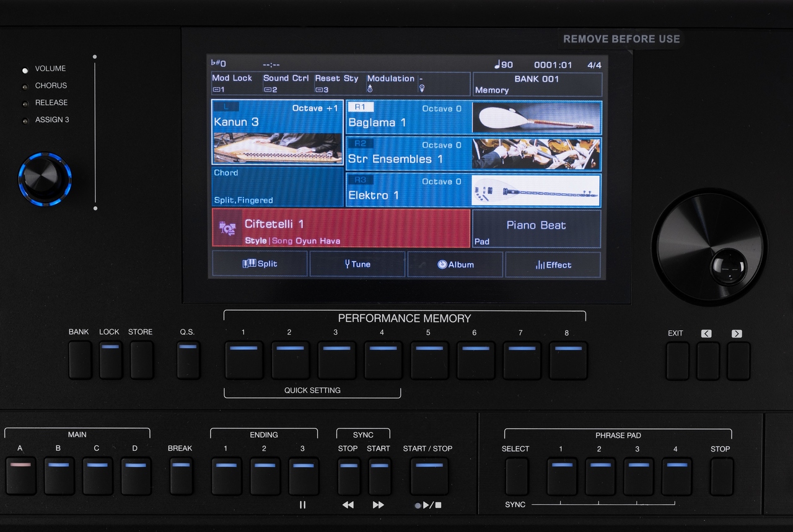The image size is (793, 532).
Task: Open the Tune menu on screen
Action: click(x=357, y=264)
